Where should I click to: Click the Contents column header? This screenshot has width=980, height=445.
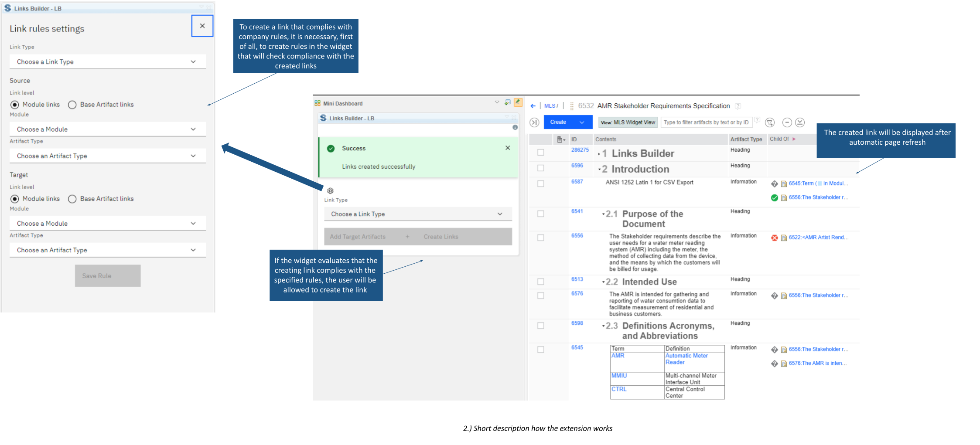point(606,139)
